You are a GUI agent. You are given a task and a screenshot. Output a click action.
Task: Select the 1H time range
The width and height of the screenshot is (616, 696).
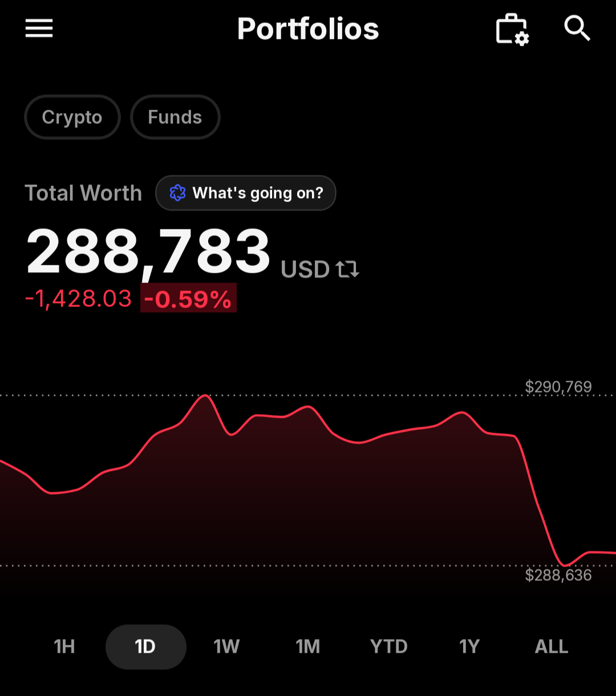pyautogui.click(x=64, y=646)
